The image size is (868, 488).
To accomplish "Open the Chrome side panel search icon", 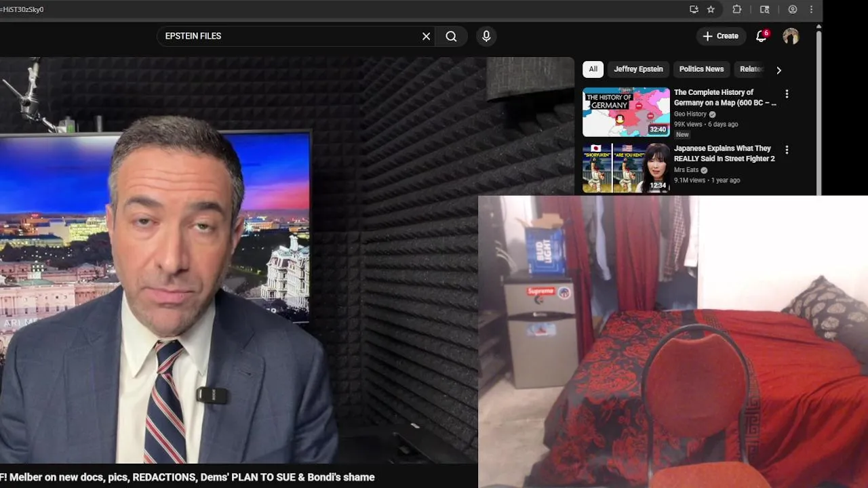I will click(765, 9).
